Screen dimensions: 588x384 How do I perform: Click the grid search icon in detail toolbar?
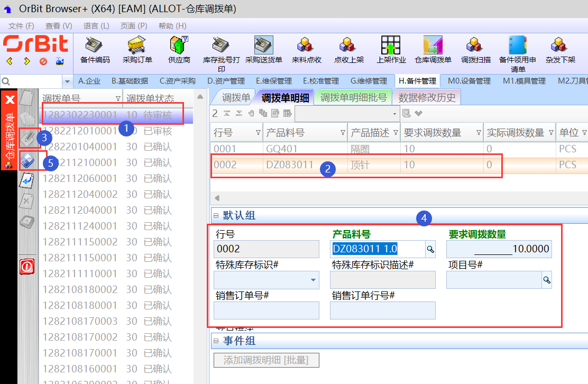pyautogui.click(x=406, y=113)
